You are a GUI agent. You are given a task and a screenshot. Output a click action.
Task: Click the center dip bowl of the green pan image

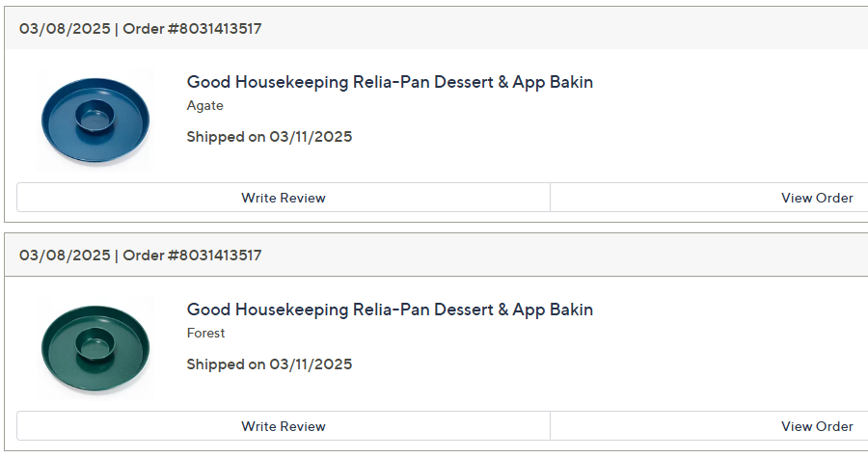tap(95, 342)
